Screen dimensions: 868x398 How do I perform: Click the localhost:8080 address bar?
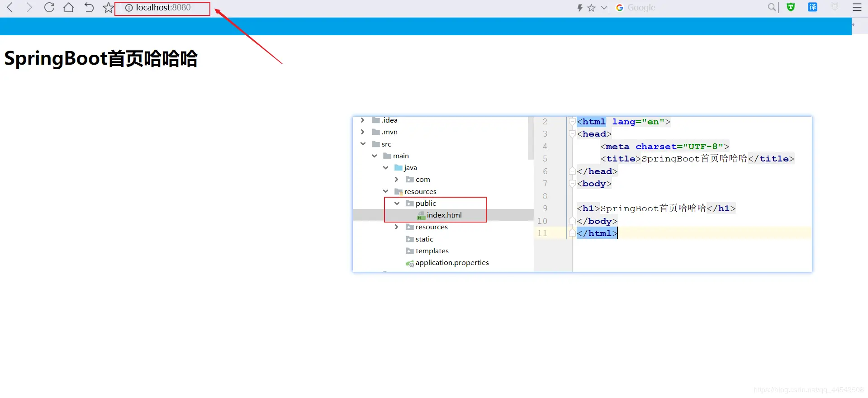[162, 8]
